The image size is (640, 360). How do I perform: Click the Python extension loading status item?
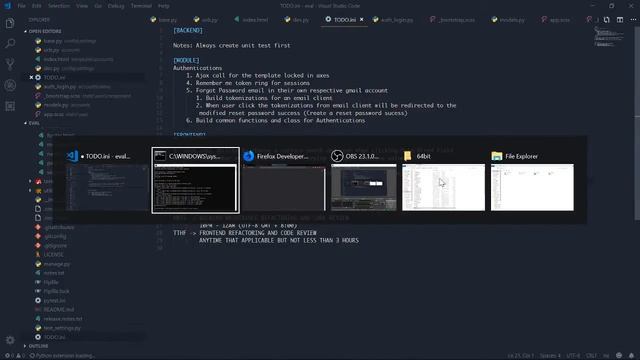coord(61,356)
